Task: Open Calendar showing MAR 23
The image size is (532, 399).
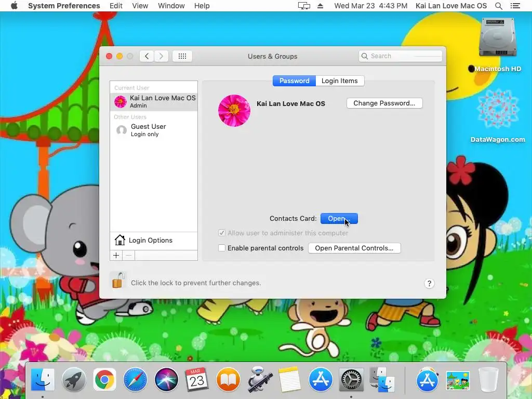Action: point(197,379)
